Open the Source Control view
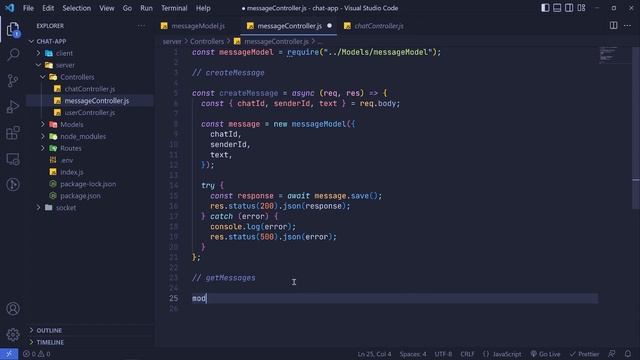640x360 pixels. point(13,80)
